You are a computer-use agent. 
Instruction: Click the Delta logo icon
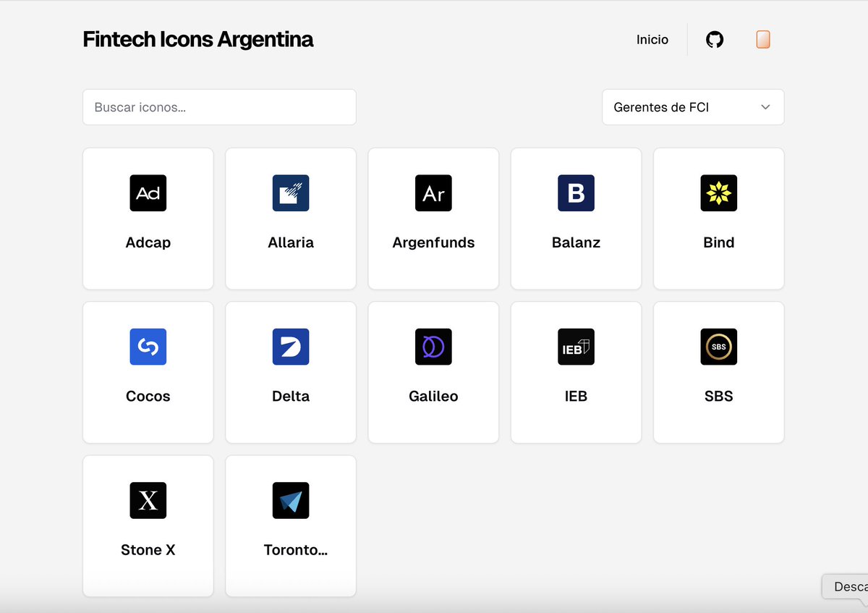[x=291, y=347]
